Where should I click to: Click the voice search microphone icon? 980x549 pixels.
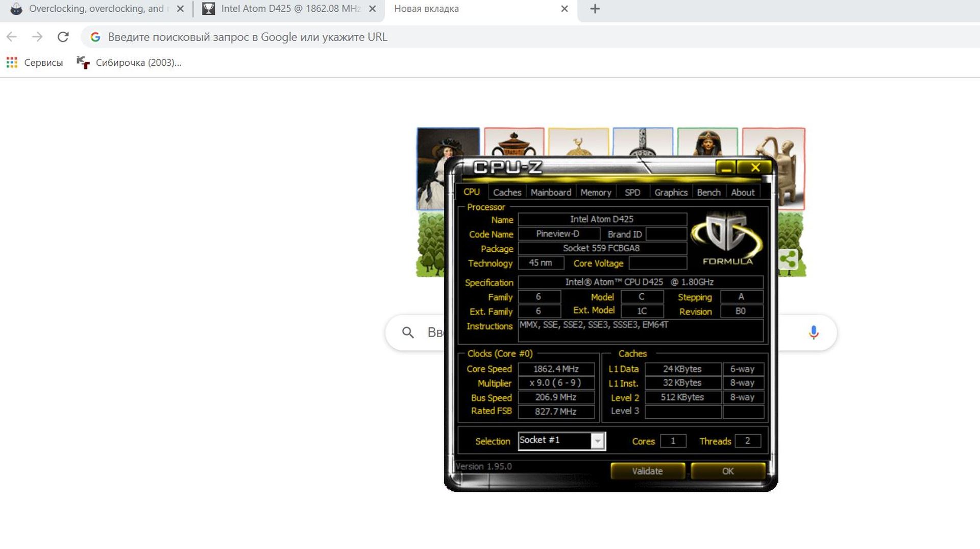(x=814, y=332)
